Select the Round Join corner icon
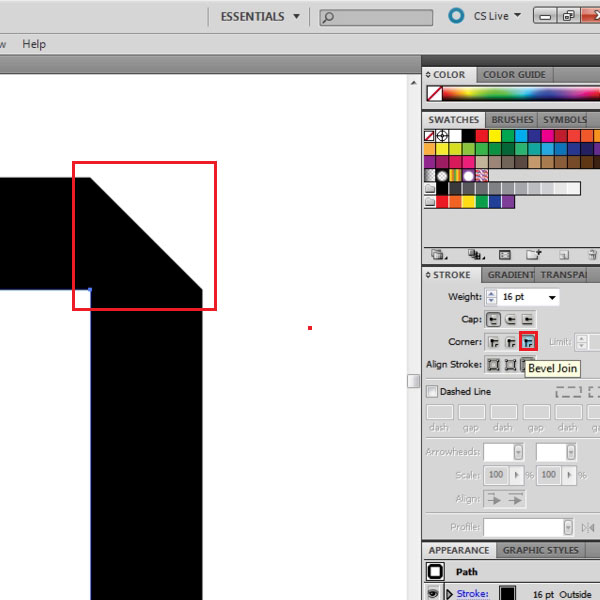600x600 pixels. point(511,342)
